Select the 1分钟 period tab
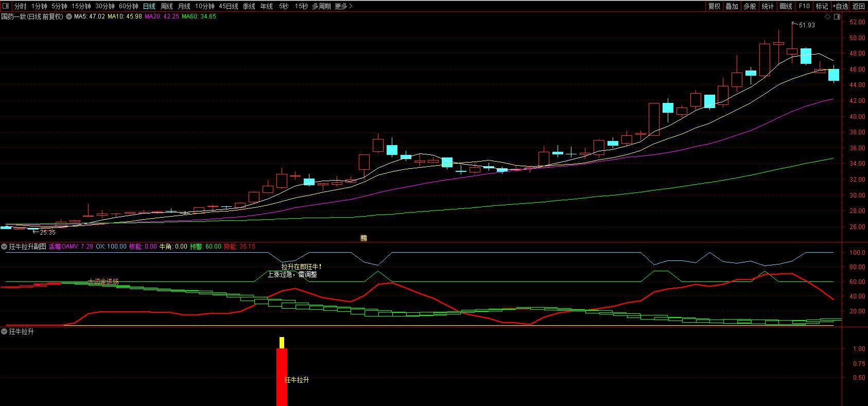This screenshot has width=868, height=406. tap(39, 6)
